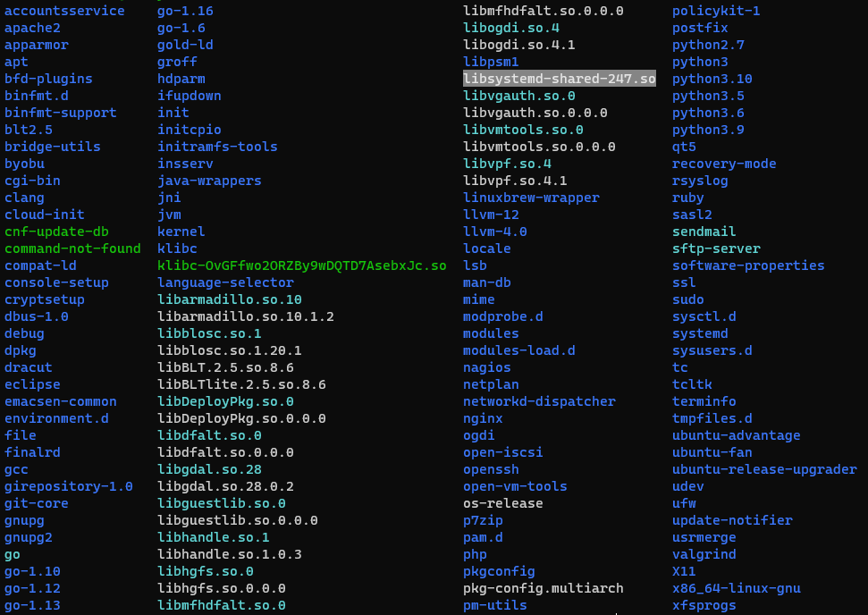Select the kernel directory entry
The width and height of the screenshot is (868, 615).
[x=181, y=232]
